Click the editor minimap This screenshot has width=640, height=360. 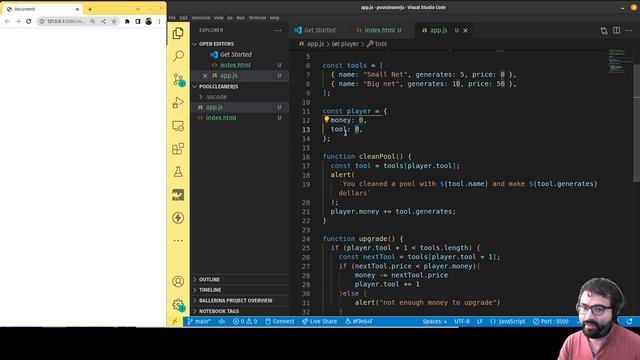pos(619,61)
